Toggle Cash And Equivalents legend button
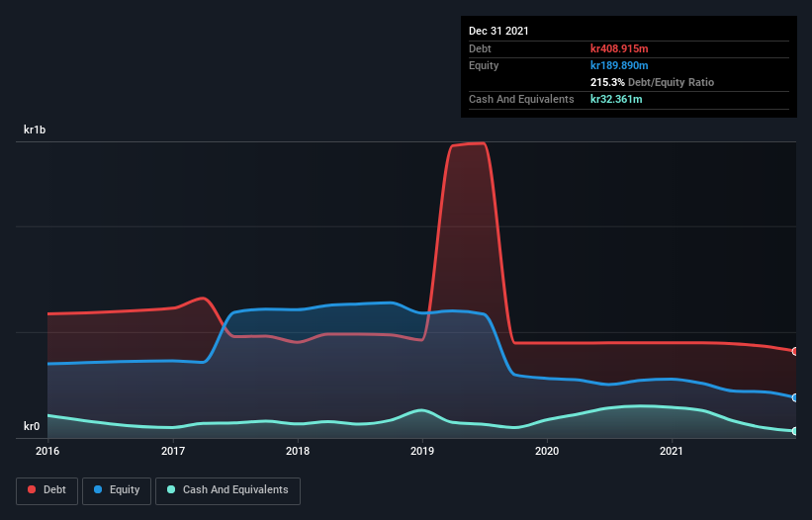Screen dimensions: 812x520 coord(227,490)
